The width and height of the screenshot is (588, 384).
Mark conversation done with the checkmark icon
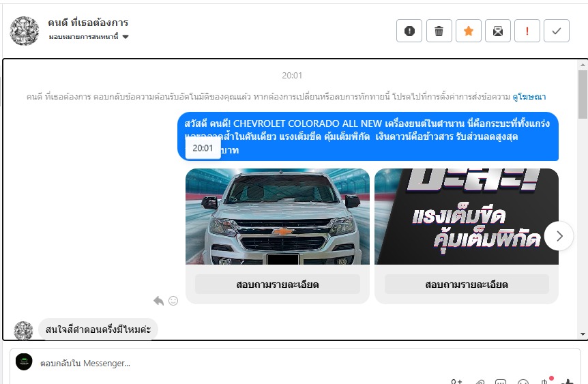coord(557,31)
